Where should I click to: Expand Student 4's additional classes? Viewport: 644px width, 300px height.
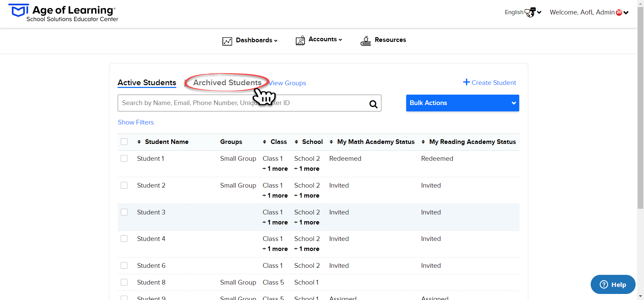tap(275, 249)
